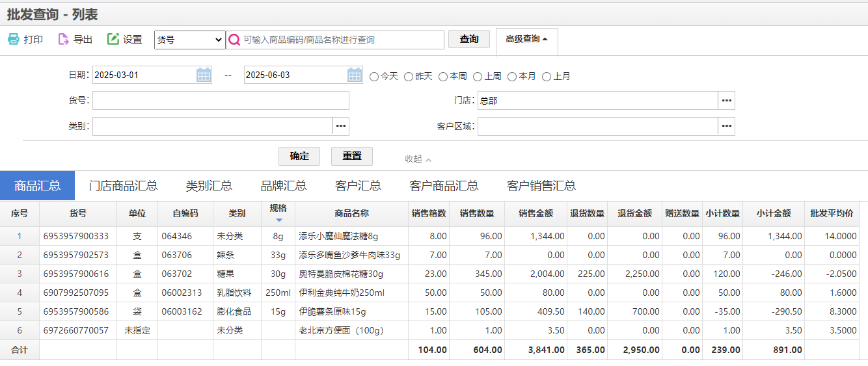Switch to the 品牌汇总 tab

(284, 186)
